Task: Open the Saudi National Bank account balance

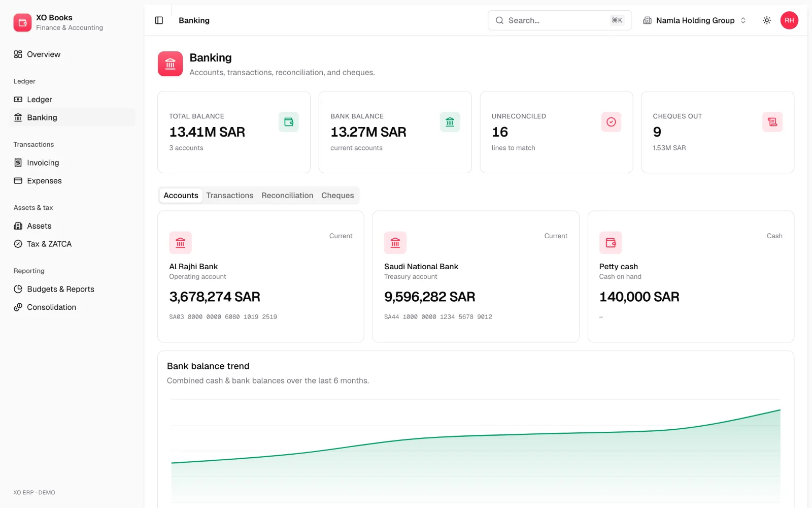Action: [430, 297]
